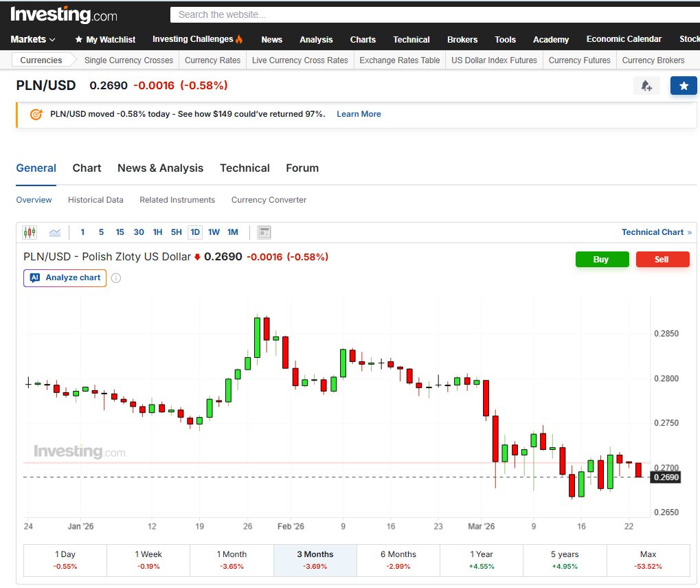Set chart interval to 1W
This screenshot has height=588, width=700.
pyautogui.click(x=214, y=232)
